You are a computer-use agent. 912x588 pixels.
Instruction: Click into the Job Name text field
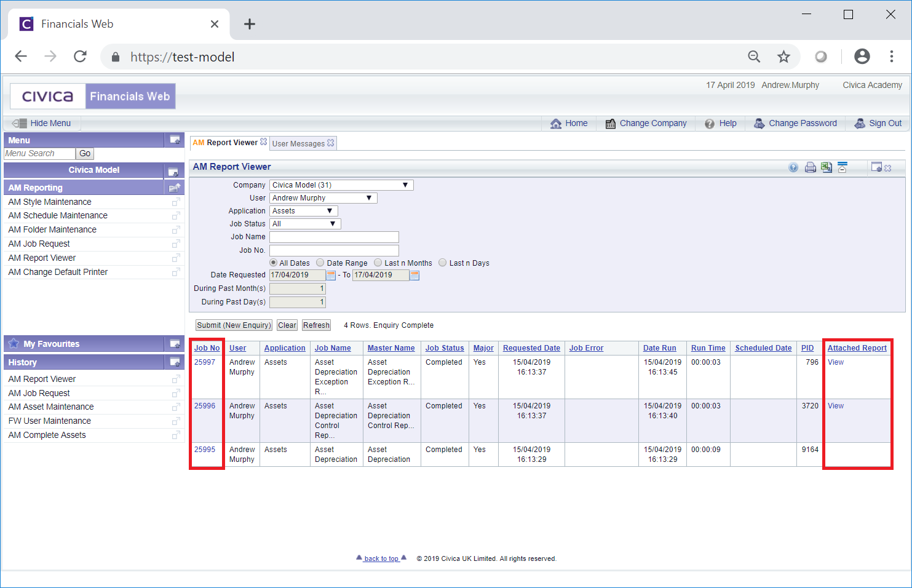tap(334, 237)
